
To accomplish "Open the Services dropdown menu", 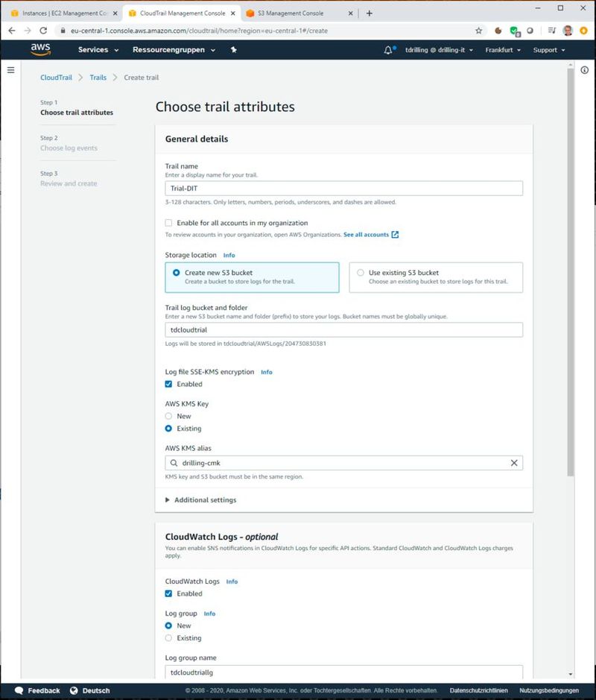I will [x=98, y=50].
